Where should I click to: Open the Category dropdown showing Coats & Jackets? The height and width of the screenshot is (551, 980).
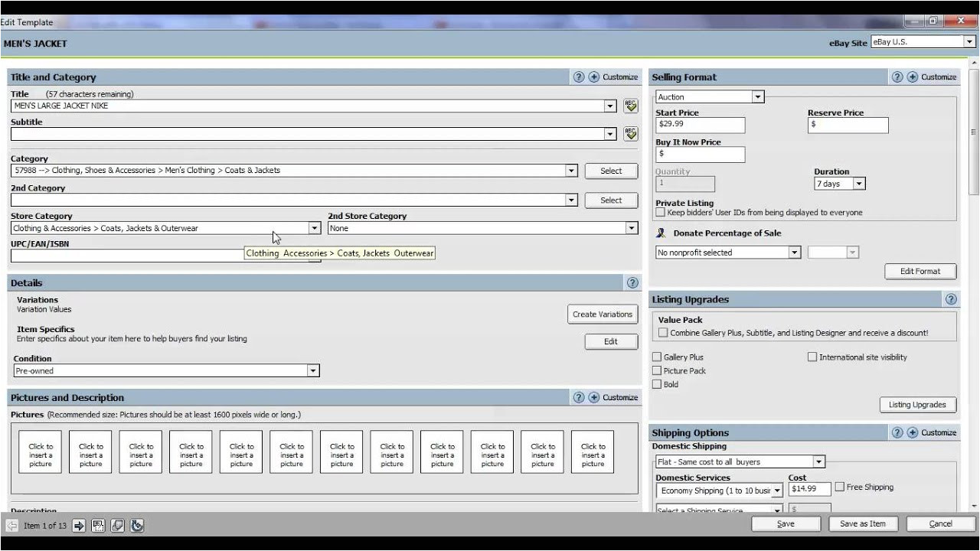pyautogui.click(x=571, y=171)
